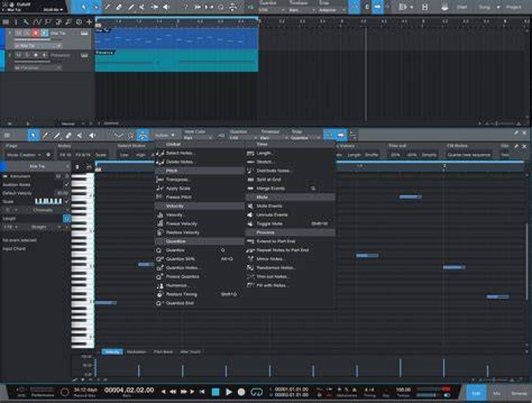Click the red Record arm button on Mai Tai track
Screen dimensions: 532x403
pyautogui.click(x=35, y=33)
